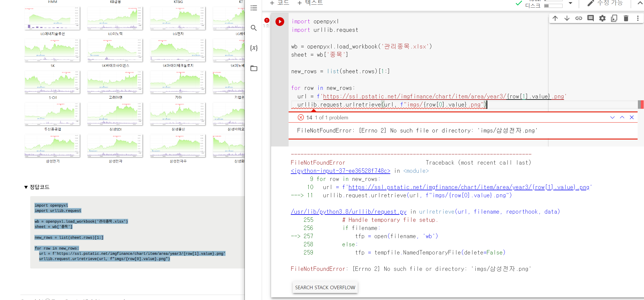Click the 'new_rows = list(sheet.rows)[1:]' editor line
644x300 pixels.
click(x=340, y=71)
